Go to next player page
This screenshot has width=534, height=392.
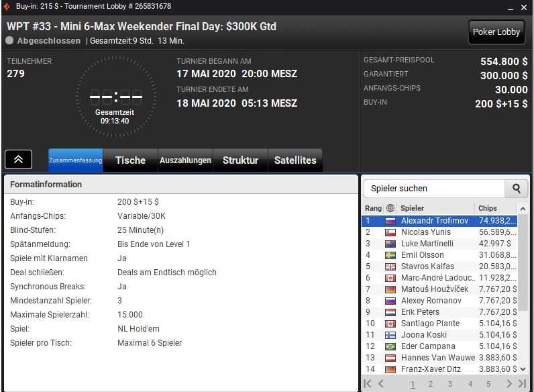(509, 384)
